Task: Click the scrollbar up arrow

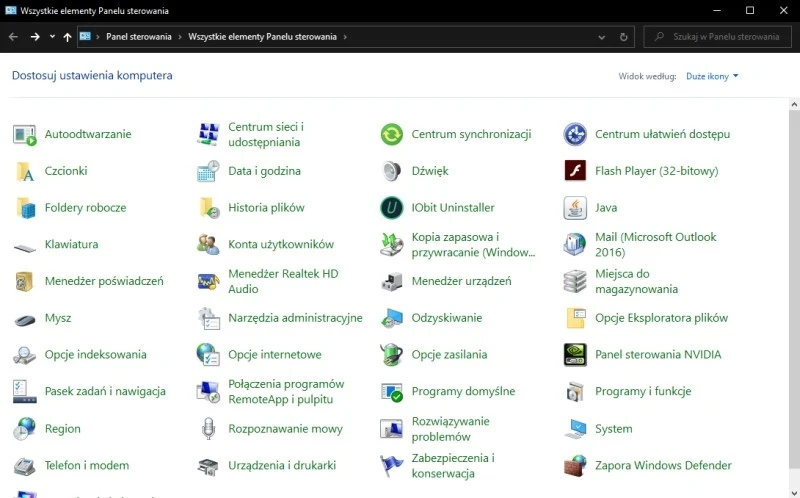Action: coord(794,104)
